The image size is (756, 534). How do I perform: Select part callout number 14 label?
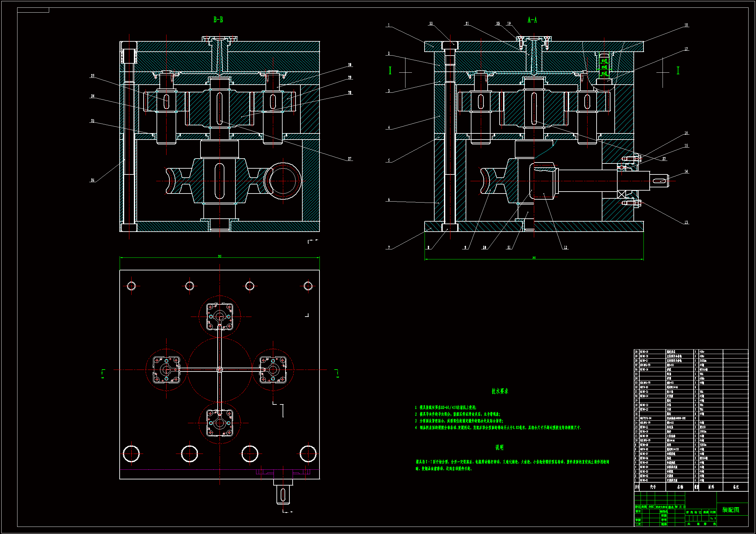pos(686,172)
